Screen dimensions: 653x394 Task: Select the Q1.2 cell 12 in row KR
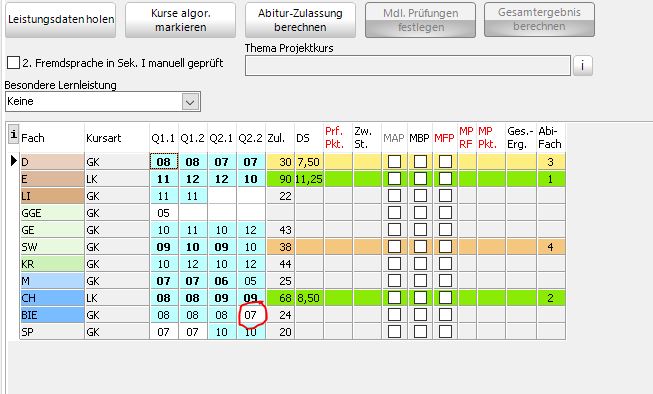(x=193, y=264)
